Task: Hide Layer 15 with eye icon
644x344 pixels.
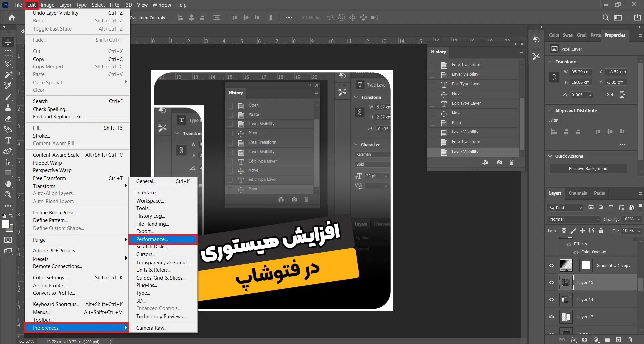Action: (x=551, y=283)
